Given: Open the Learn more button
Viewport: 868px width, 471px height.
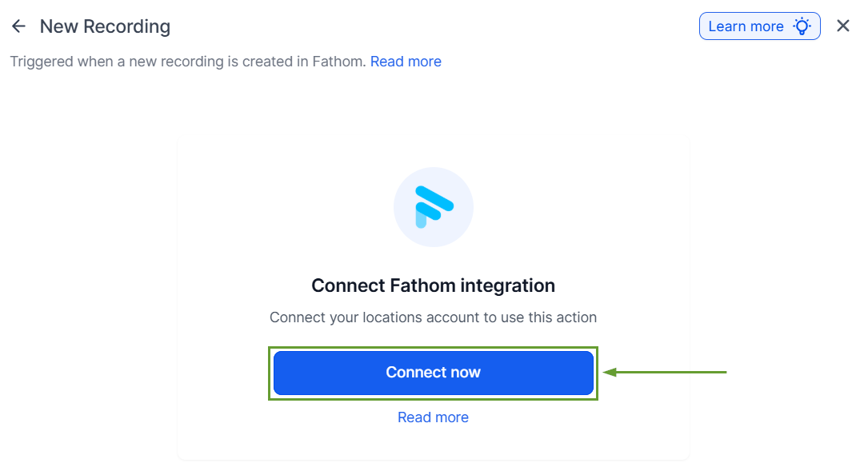Looking at the screenshot, I should pyautogui.click(x=759, y=26).
